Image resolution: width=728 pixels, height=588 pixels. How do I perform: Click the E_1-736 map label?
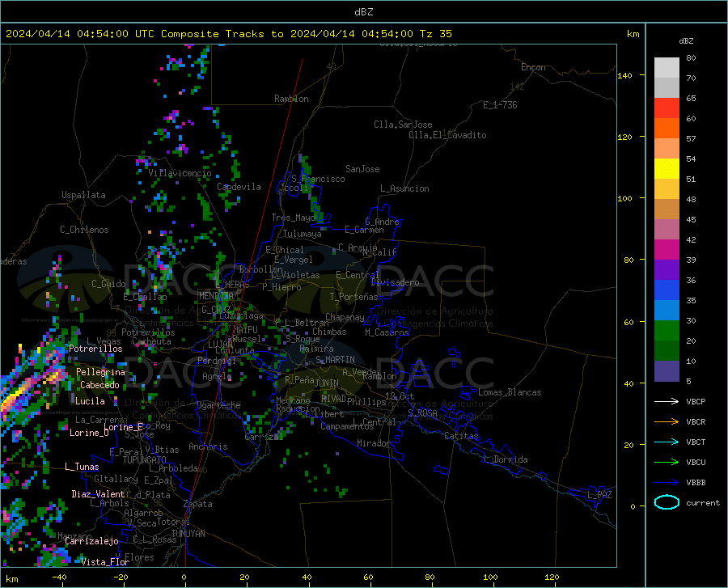tap(500, 105)
